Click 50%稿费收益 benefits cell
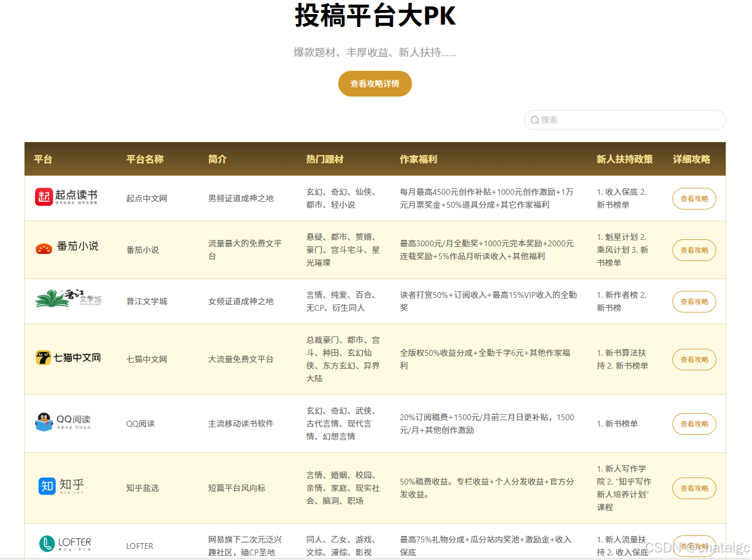 click(487, 488)
